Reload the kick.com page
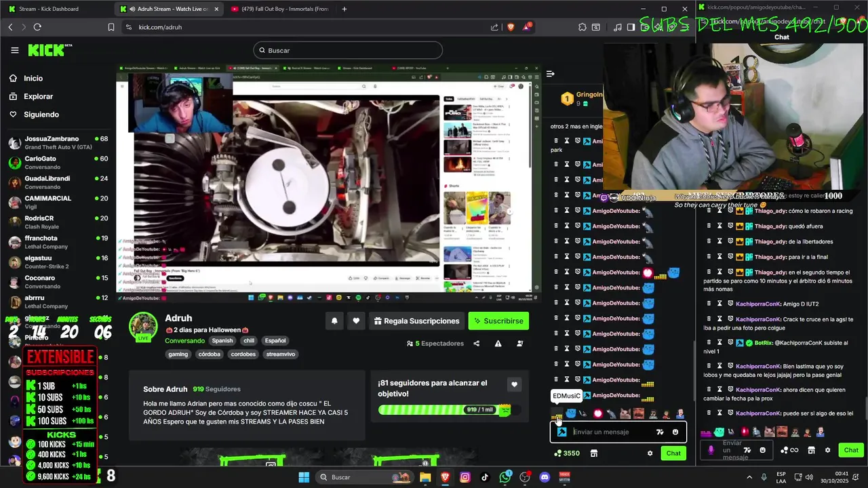 pyautogui.click(x=37, y=27)
